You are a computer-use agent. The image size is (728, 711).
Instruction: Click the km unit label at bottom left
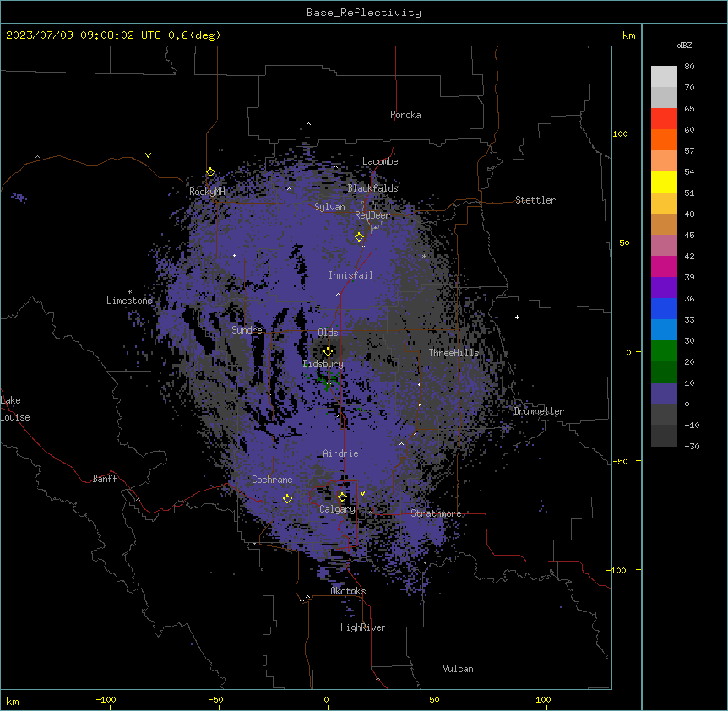(x=13, y=702)
